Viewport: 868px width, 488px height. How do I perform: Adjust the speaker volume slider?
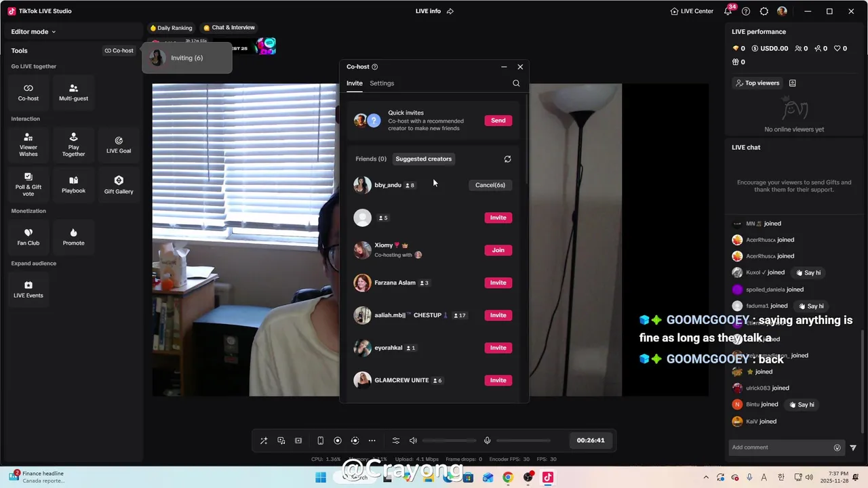(x=449, y=441)
